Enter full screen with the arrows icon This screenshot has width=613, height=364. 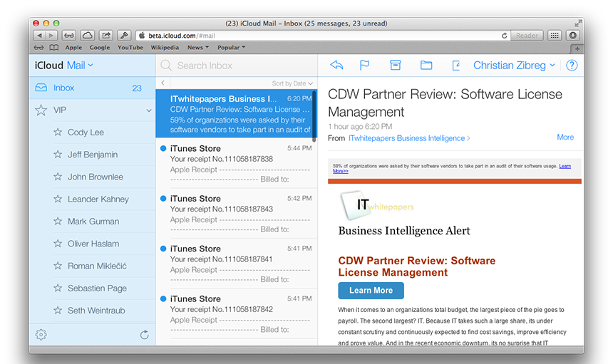pos(578,23)
